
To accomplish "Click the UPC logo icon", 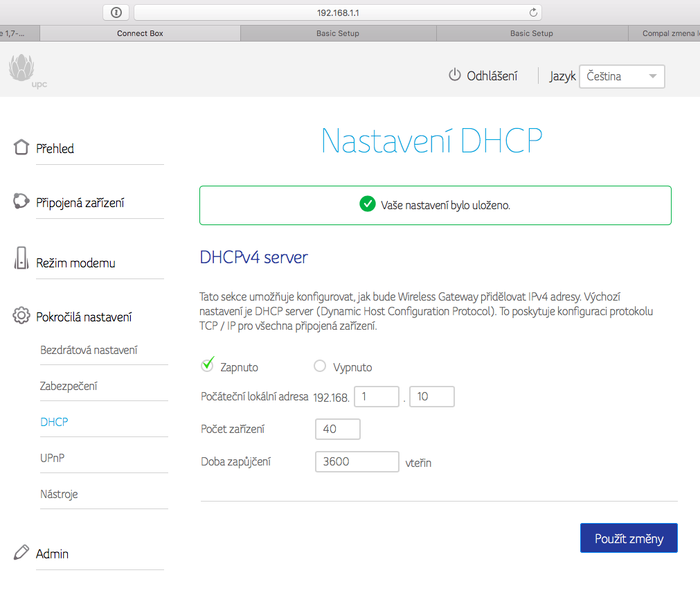I will tap(27, 71).
